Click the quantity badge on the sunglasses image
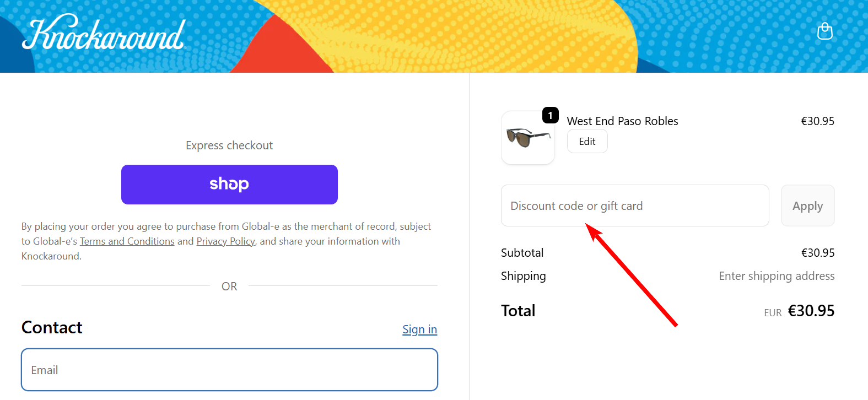 pos(550,115)
